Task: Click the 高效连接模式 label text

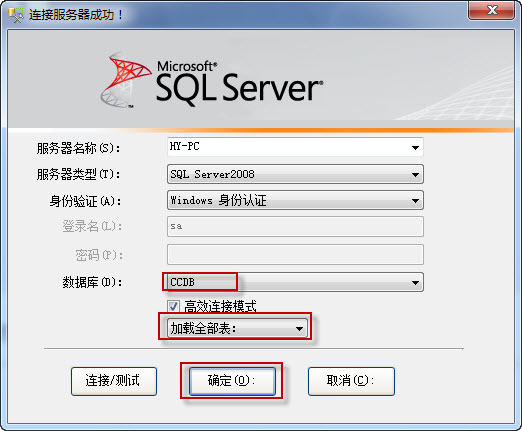Action: pyautogui.click(x=220, y=306)
